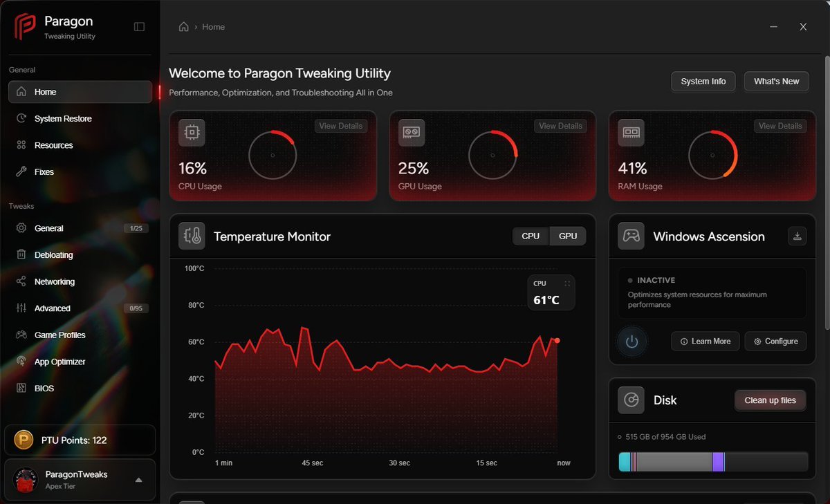Viewport: 830px width, 504px height.
Task: Click the 16% CPU usage value
Action: click(x=192, y=168)
